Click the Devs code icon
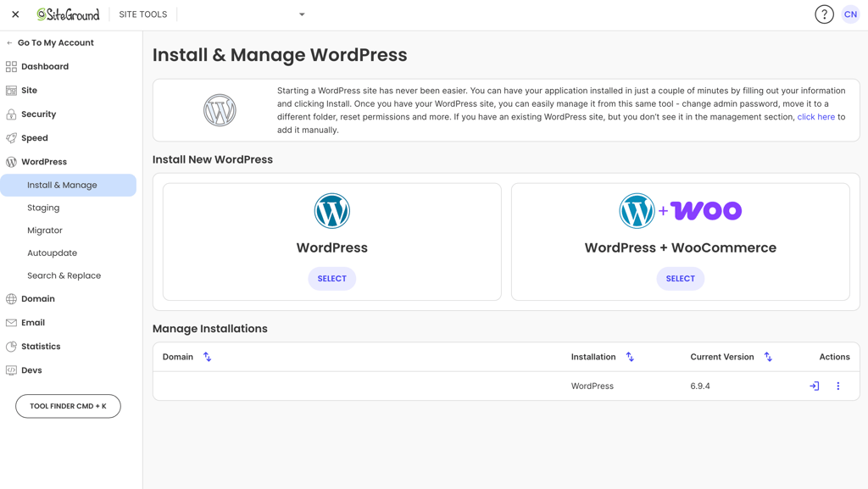The image size is (868, 489). [x=11, y=370]
